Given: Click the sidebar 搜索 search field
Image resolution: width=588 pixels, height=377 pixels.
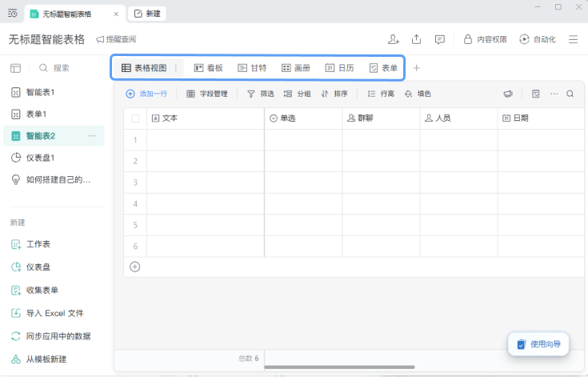Looking at the screenshot, I should (61, 68).
